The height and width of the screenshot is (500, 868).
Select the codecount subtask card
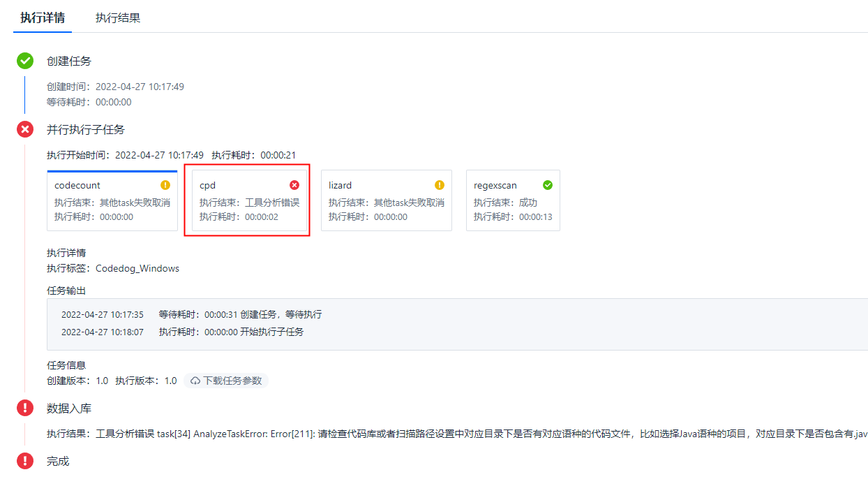pyautogui.click(x=112, y=200)
